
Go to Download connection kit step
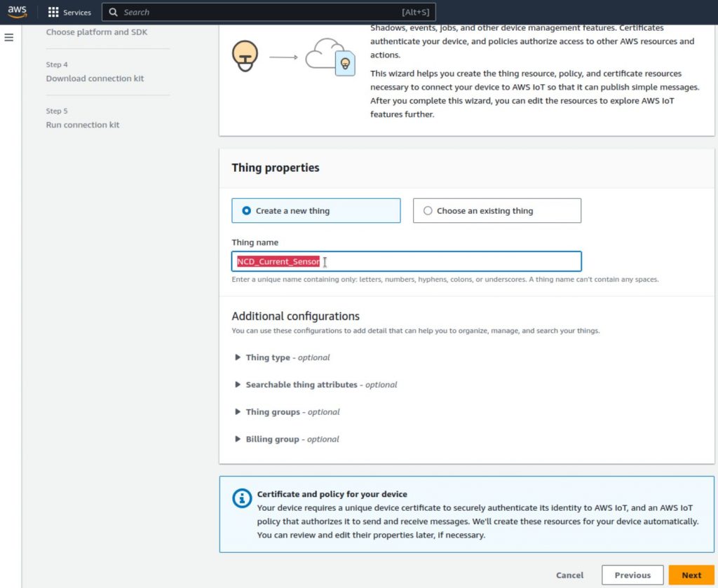[x=95, y=78]
